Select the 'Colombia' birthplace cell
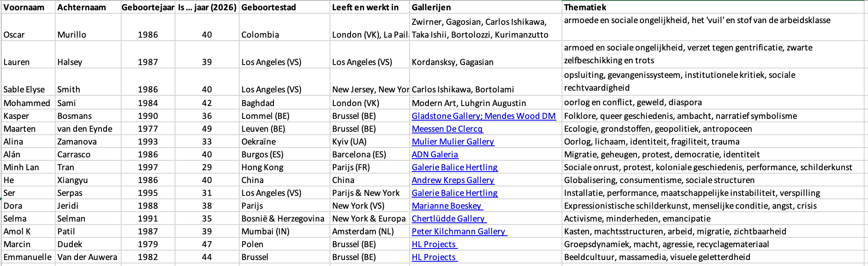 point(285,27)
